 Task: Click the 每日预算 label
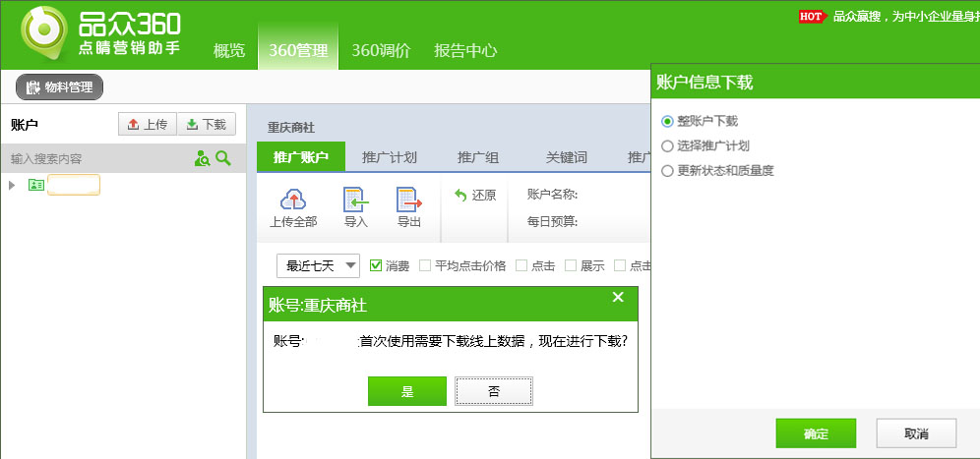coord(553,222)
